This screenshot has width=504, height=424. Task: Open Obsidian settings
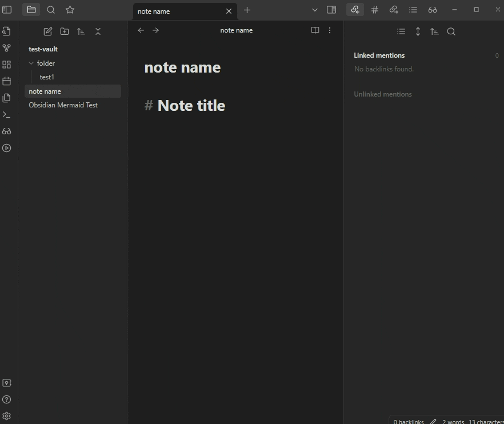click(7, 415)
